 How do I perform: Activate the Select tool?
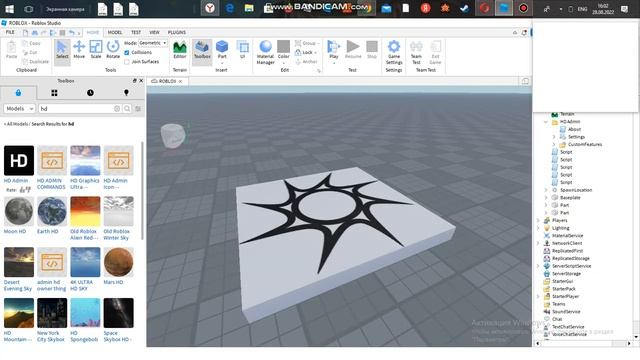point(62,51)
